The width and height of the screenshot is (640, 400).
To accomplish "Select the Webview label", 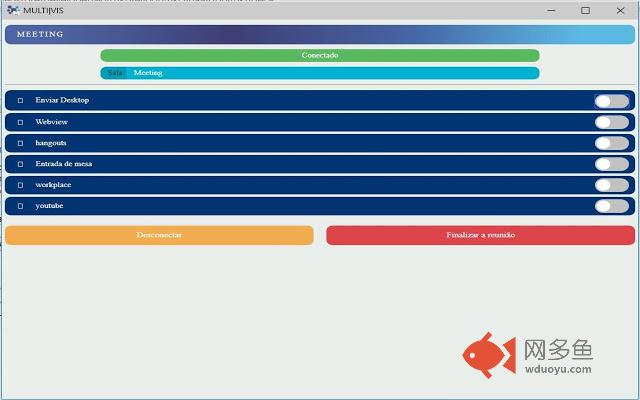I will click(51, 122).
